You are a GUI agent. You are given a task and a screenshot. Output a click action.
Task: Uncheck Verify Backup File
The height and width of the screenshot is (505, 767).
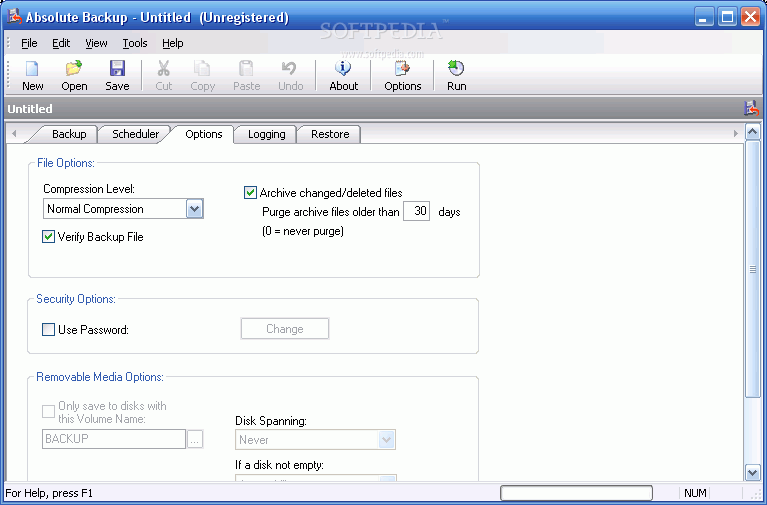(48, 237)
